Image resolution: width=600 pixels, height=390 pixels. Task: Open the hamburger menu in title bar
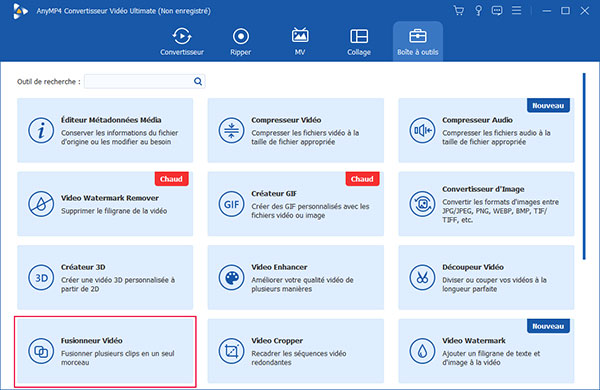click(x=516, y=11)
